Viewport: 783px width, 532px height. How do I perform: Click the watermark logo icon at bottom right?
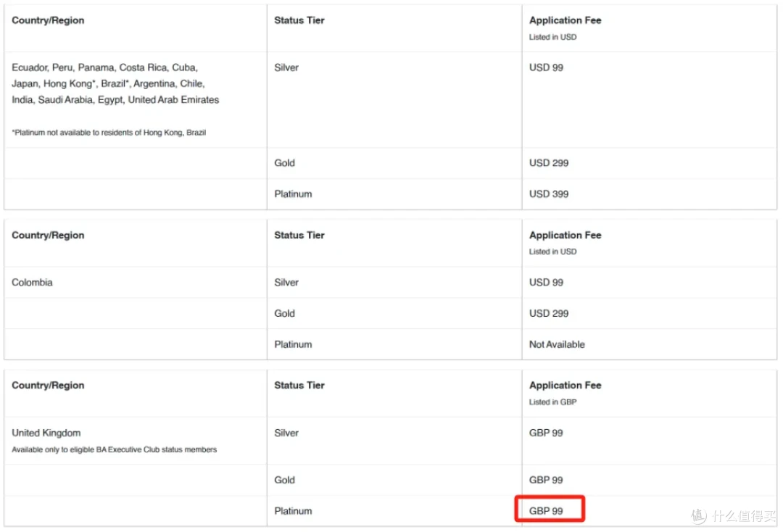pos(699,515)
